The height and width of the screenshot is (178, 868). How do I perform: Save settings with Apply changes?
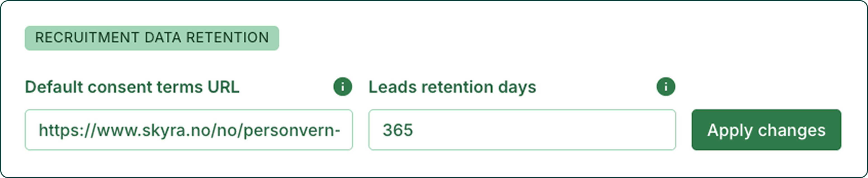point(766,130)
